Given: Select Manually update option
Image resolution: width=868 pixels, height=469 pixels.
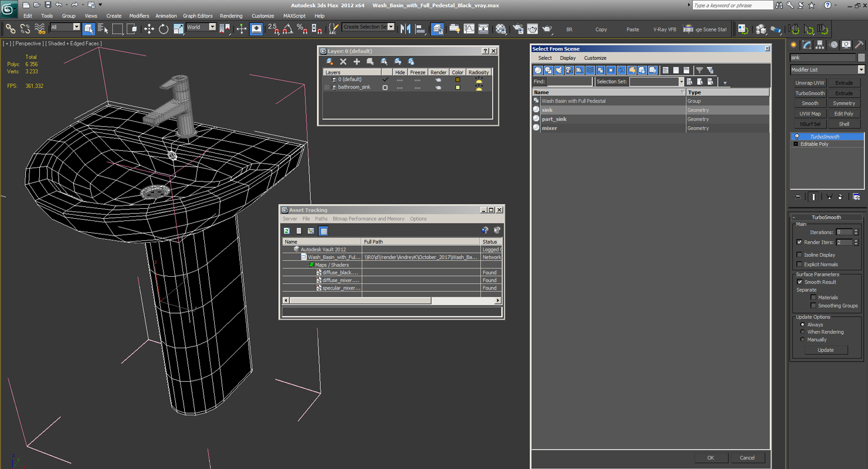Looking at the screenshot, I should pos(802,339).
